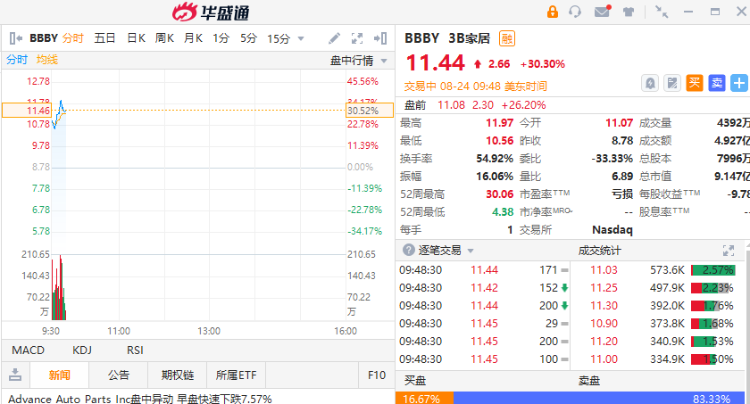Select the pencil drawing tool

334,38
